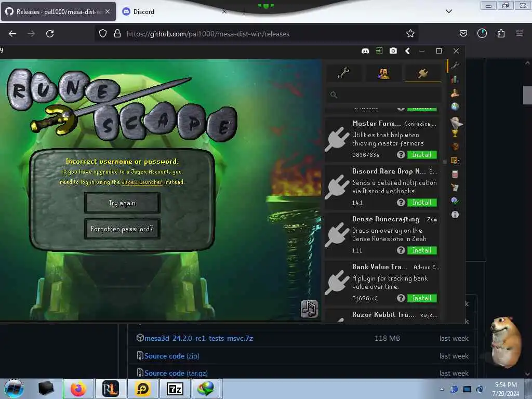Viewport: 532px width, 399px height.
Task: Click the Discord icon in RuneLite title bar
Action: 365,51
